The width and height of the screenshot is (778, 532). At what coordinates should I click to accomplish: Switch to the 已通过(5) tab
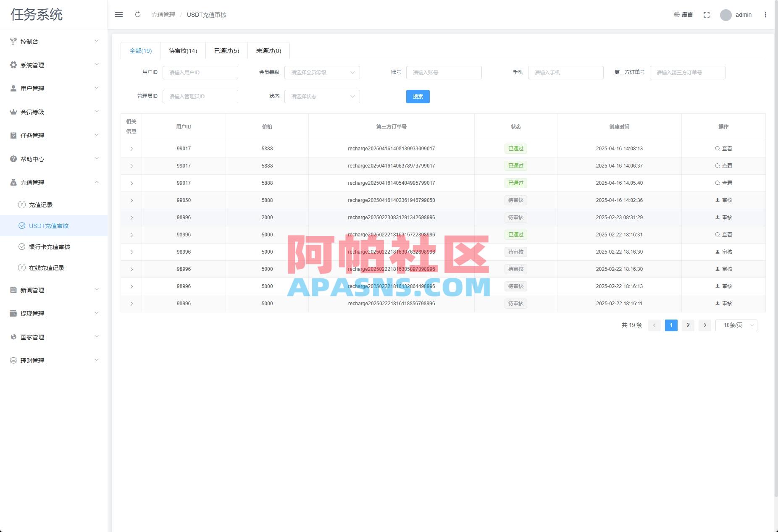[226, 50]
